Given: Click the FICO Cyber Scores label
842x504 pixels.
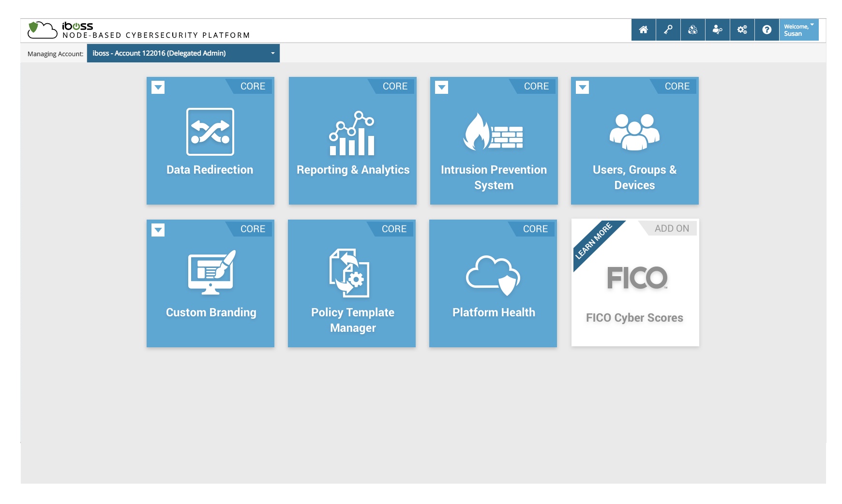Looking at the screenshot, I should [634, 318].
